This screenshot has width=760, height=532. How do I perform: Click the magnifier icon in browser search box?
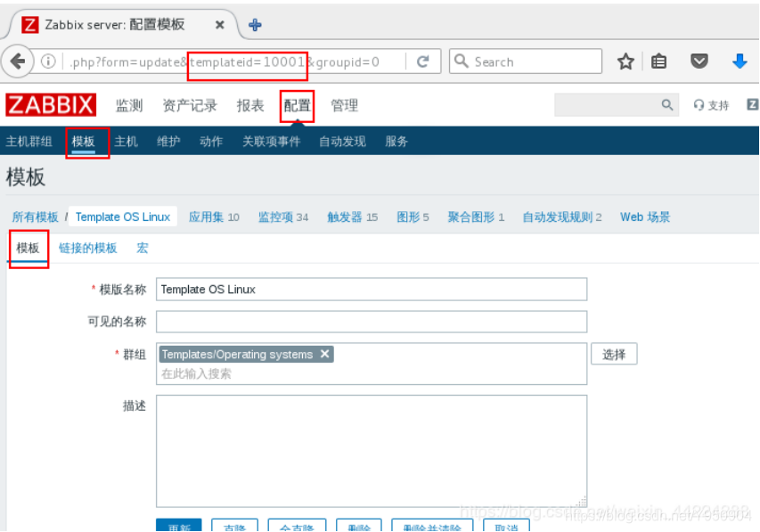coord(462,61)
